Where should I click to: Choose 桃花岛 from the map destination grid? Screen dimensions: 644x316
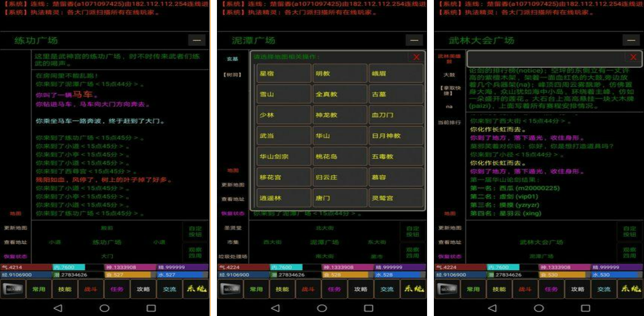(x=340, y=157)
